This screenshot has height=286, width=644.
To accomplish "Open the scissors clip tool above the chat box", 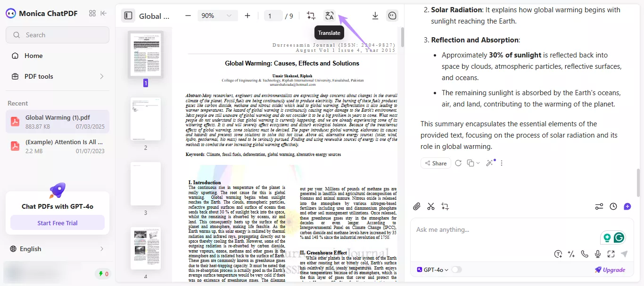I will (x=430, y=206).
